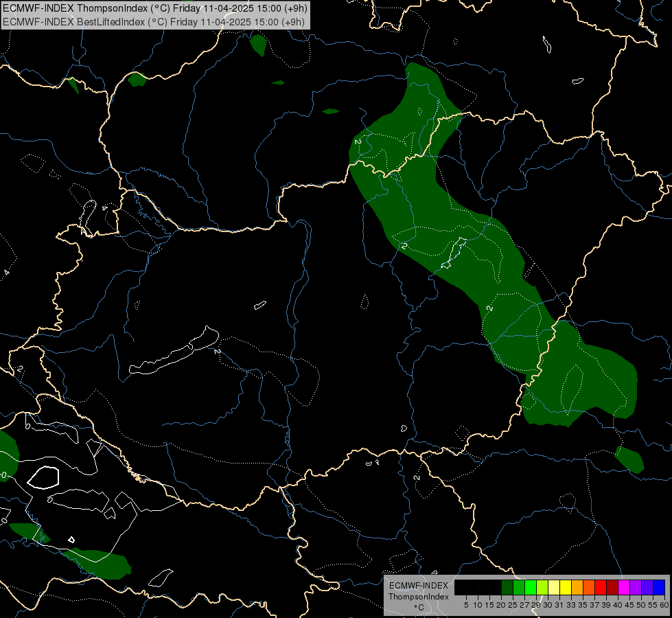Click the legend value 37

coord(594,605)
